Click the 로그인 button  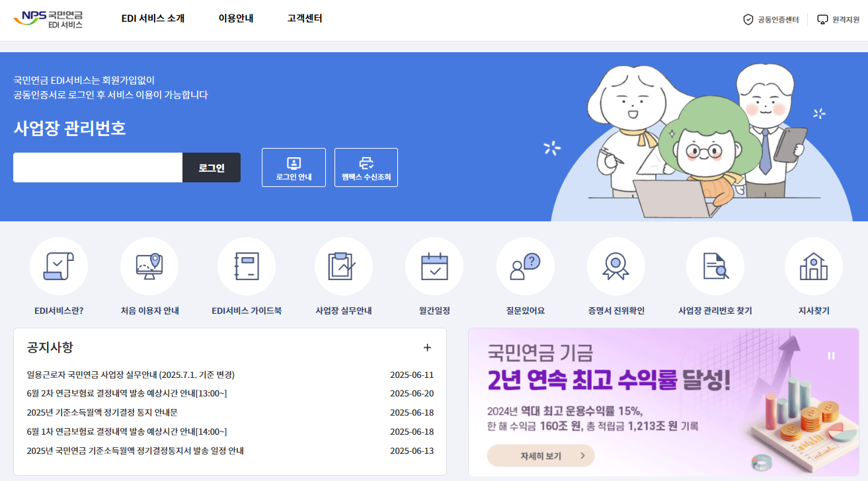point(212,168)
